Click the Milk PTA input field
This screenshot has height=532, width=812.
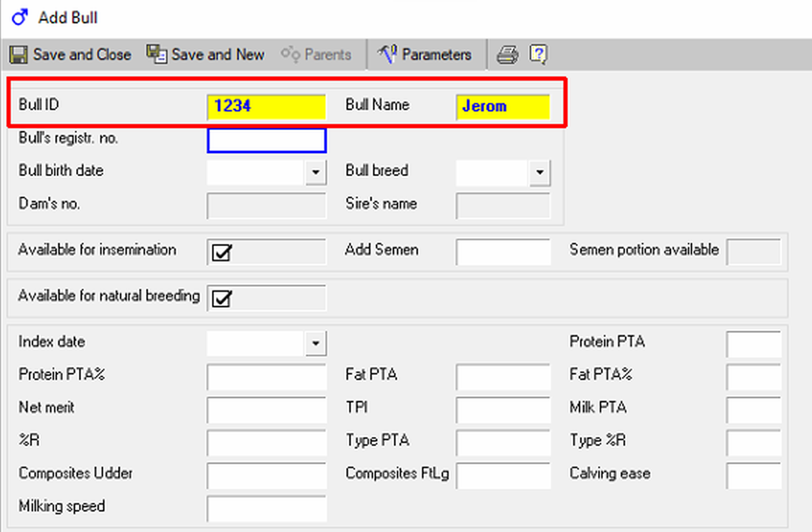coord(754,410)
